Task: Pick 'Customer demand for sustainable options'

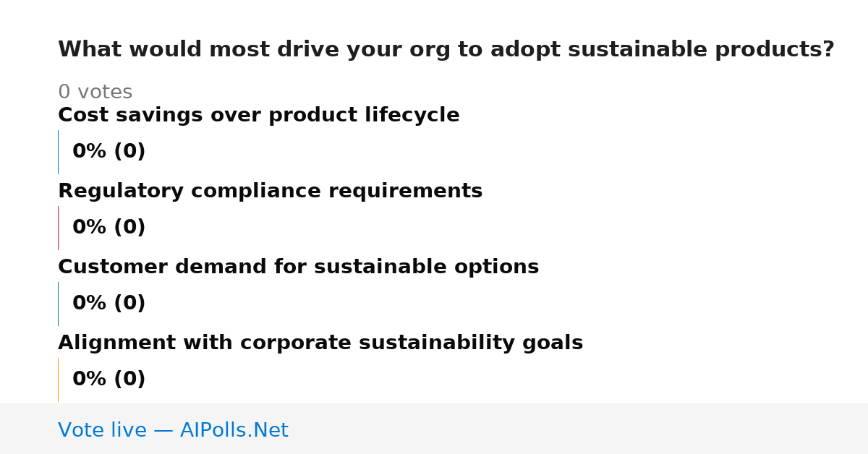Action: coord(298,267)
